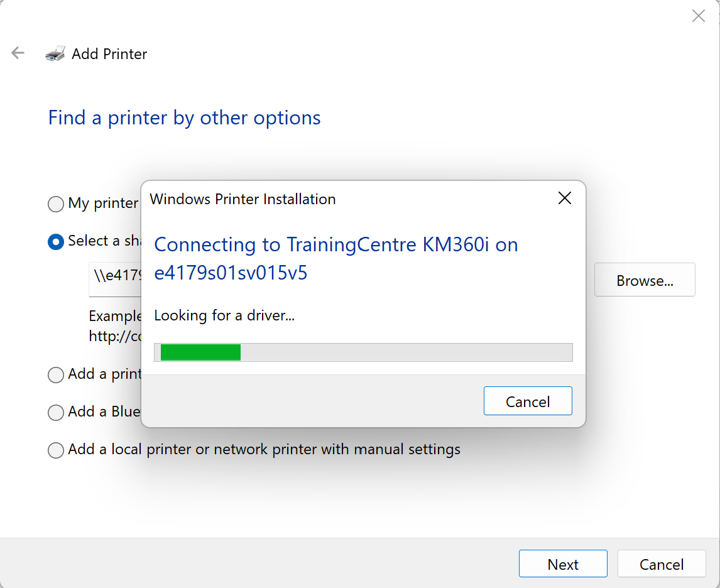The width and height of the screenshot is (720, 588).
Task: Click the 'Connecting to TrainingCentre KM360i' heading
Action: pos(336,244)
